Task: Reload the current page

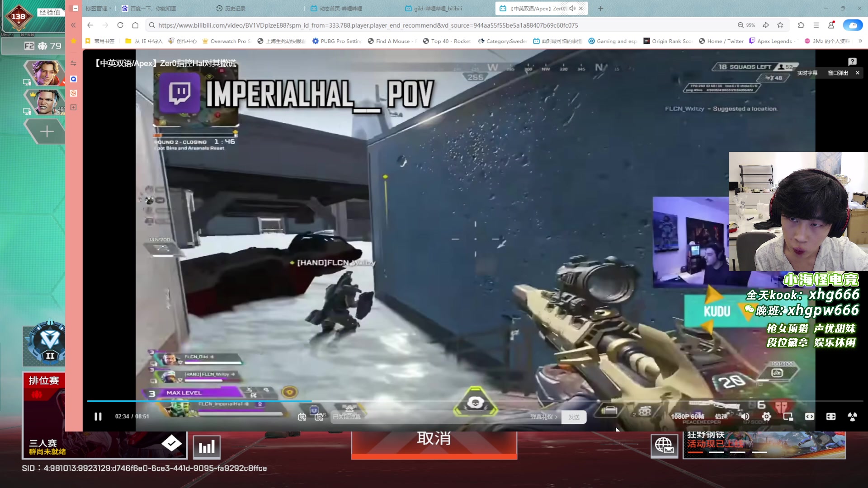Action: 120,25
